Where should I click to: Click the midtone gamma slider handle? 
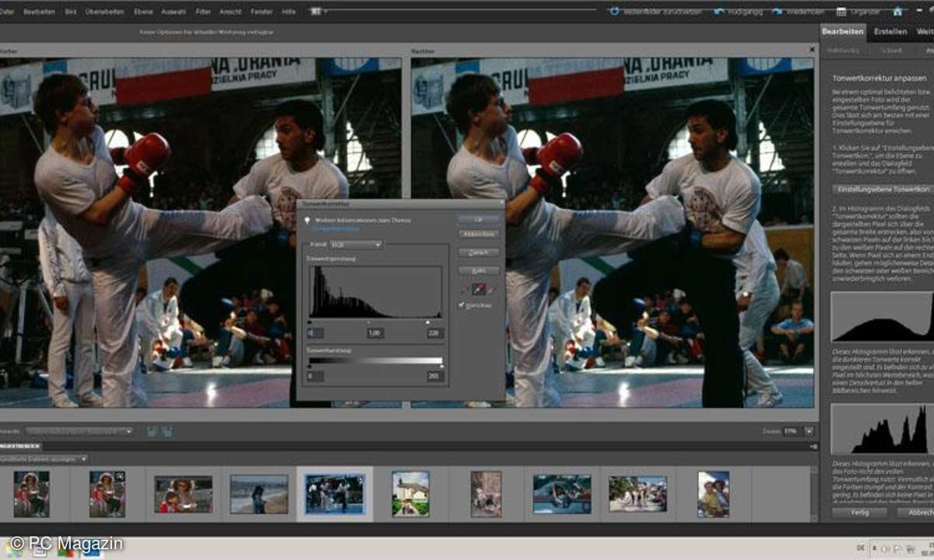coord(368,321)
